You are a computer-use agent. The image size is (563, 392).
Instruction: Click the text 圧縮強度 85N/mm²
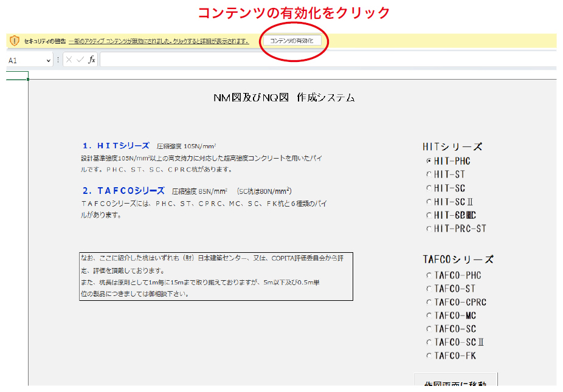pos(199,191)
